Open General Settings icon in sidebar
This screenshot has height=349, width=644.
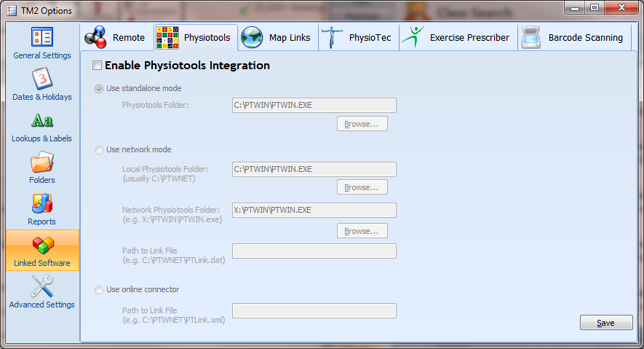pyautogui.click(x=42, y=37)
